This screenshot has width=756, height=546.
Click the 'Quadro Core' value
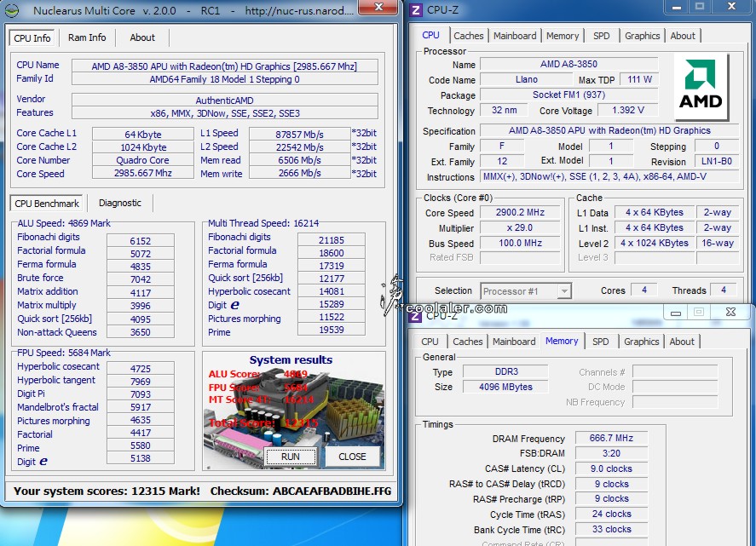(143, 160)
